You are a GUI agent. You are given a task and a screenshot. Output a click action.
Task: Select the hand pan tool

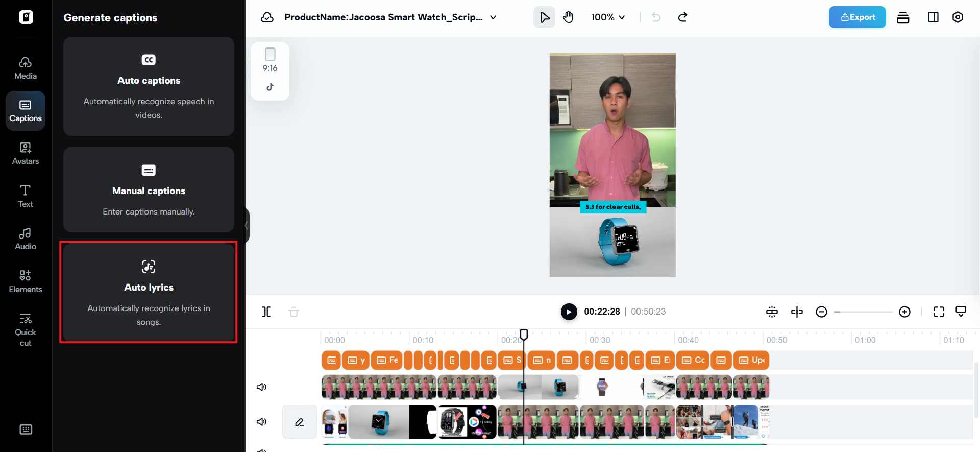[568, 17]
